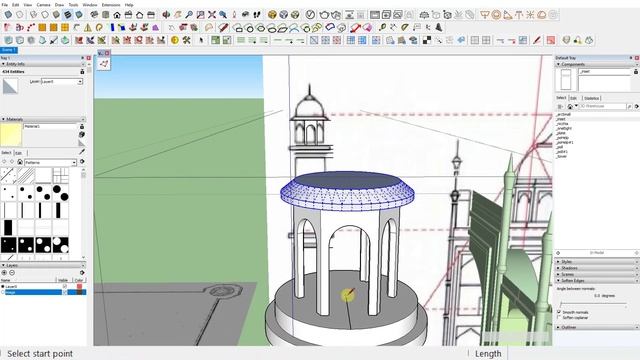Click the scene thumbnail icon in viewport corner
This screenshot has width=640, height=360.
(104, 64)
